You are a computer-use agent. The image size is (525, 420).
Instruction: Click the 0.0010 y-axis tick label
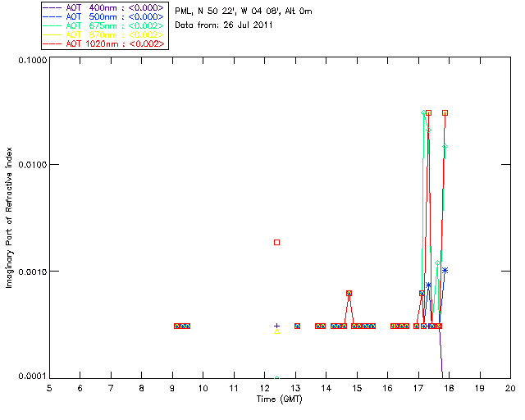click(33, 272)
